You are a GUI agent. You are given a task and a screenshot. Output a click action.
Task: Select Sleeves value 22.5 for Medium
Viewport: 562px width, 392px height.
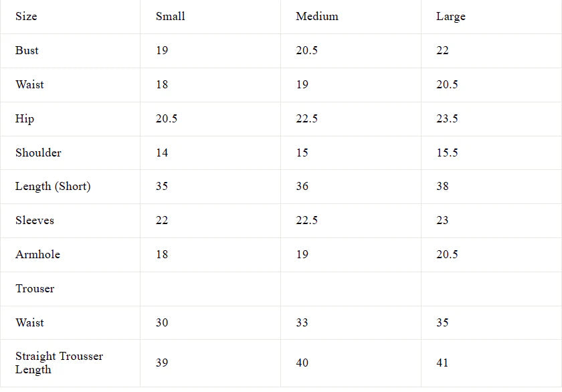pos(307,220)
